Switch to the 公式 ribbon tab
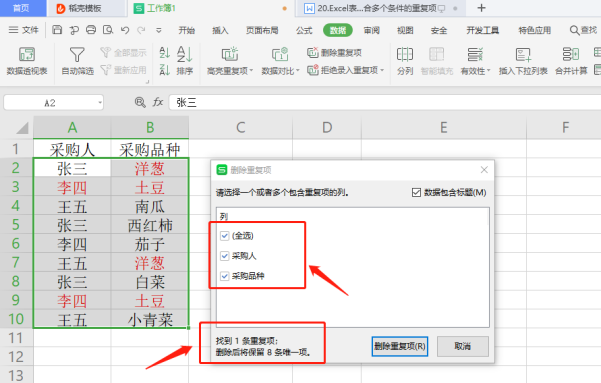The image size is (601, 383). pyautogui.click(x=304, y=30)
